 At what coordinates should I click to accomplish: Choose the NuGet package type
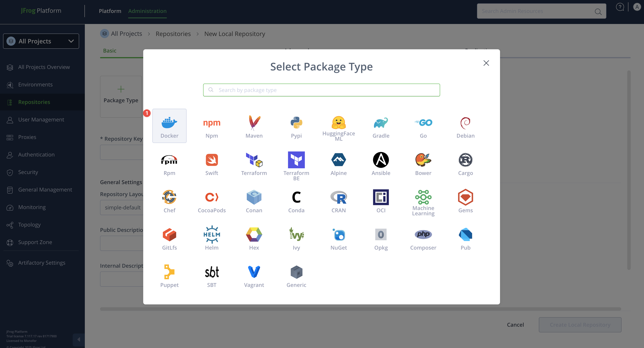338,238
